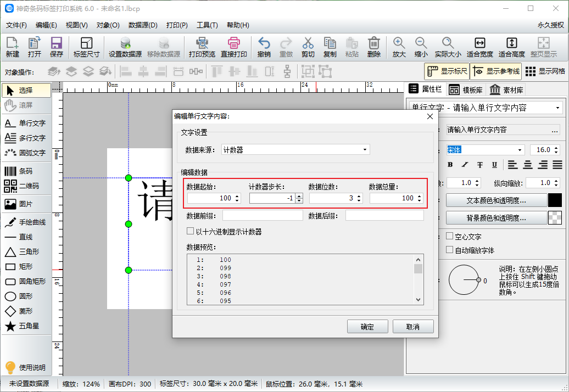
Task: Switch to the 模板库 tab
Action: point(466,89)
